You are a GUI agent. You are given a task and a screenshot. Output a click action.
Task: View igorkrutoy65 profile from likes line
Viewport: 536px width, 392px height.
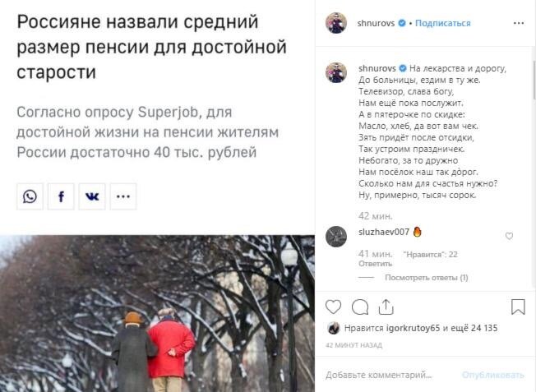coord(413,328)
